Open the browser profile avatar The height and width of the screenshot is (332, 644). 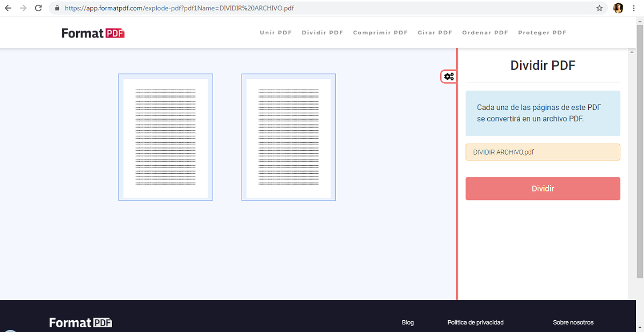(618, 8)
